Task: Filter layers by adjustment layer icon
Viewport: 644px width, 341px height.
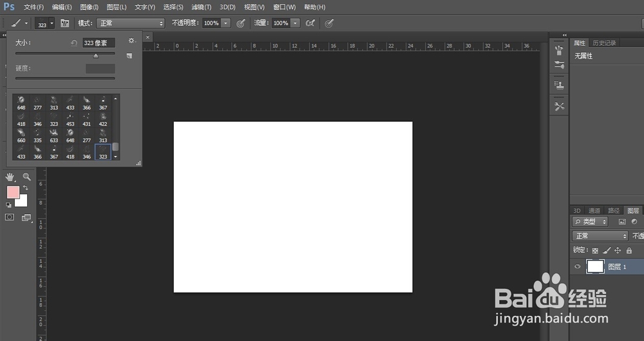Action: [x=634, y=222]
